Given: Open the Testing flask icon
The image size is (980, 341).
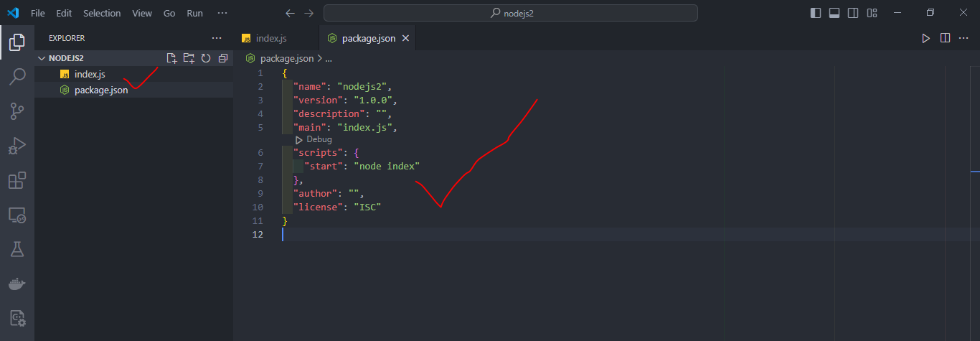Looking at the screenshot, I should (17, 249).
